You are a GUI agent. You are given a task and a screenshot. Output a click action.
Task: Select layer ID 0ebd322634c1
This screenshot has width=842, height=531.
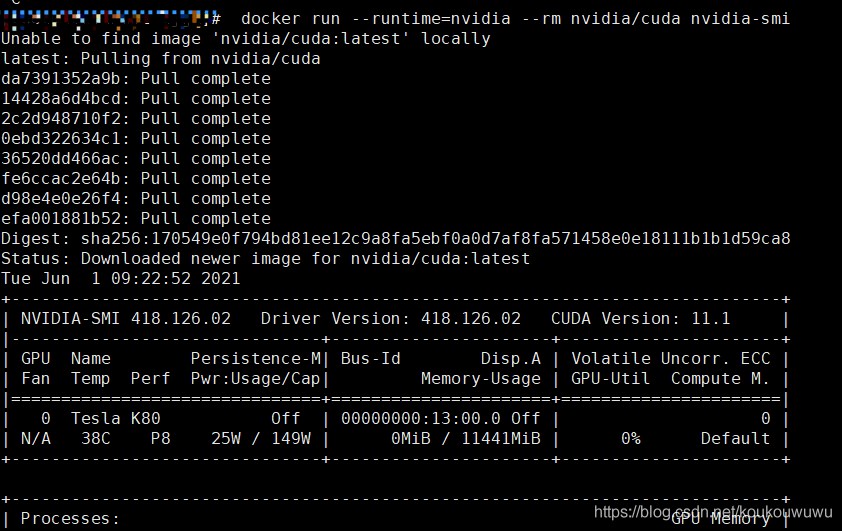pyautogui.click(x=61, y=139)
